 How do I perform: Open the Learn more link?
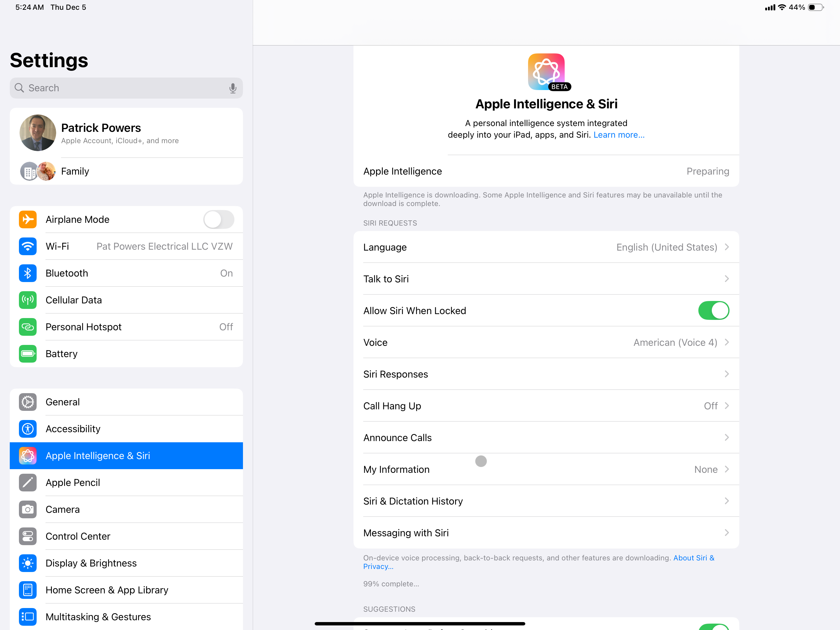tap(619, 135)
